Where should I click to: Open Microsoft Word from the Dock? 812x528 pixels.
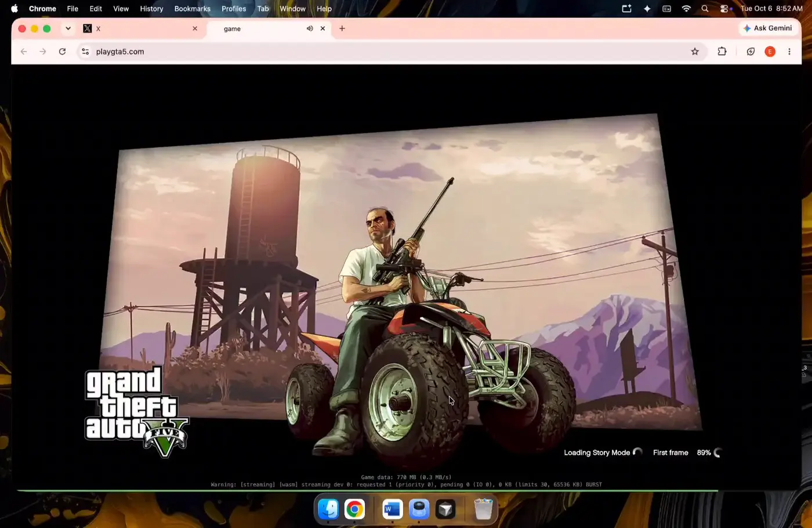click(x=393, y=509)
